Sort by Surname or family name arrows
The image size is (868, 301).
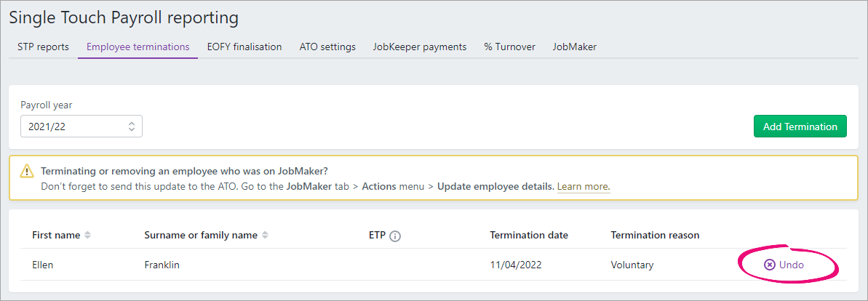(x=265, y=235)
